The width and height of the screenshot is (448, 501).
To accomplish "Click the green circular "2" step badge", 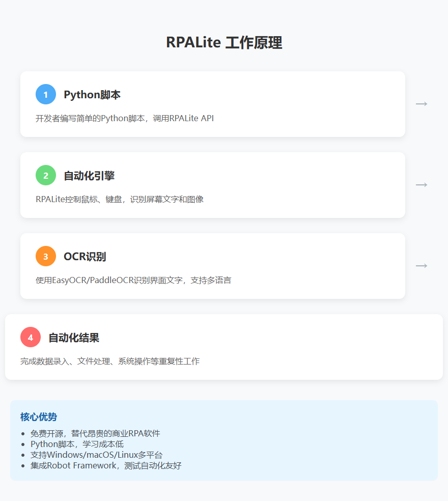I will coord(45,175).
